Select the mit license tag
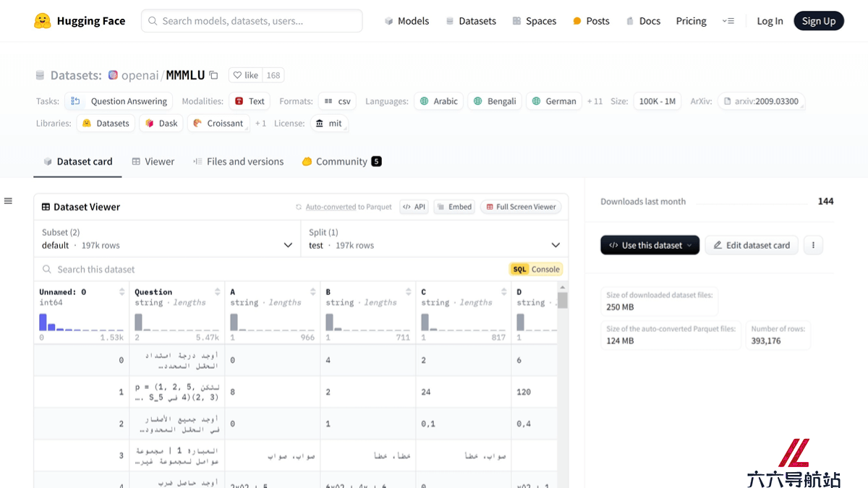Screen dimensions: 868x488 point(329,124)
